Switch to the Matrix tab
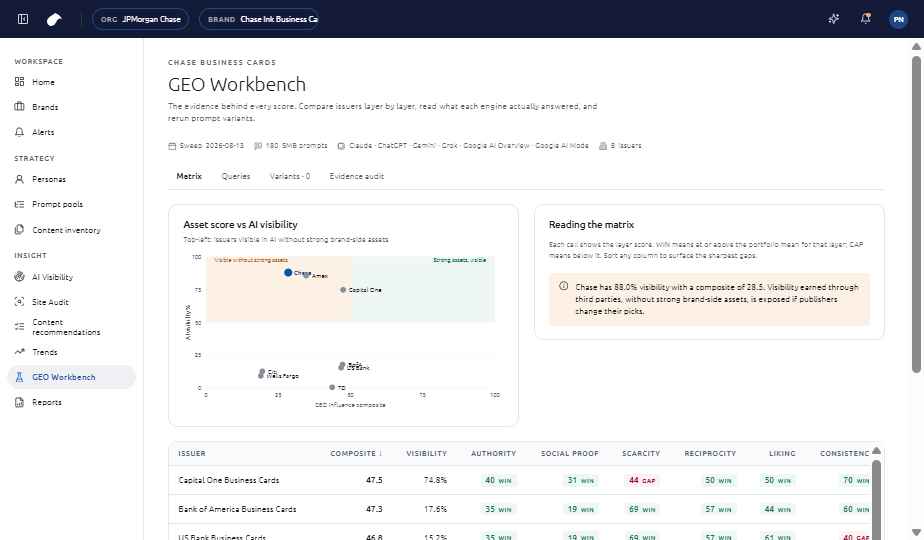This screenshot has width=924, height=540. point(189,176)
